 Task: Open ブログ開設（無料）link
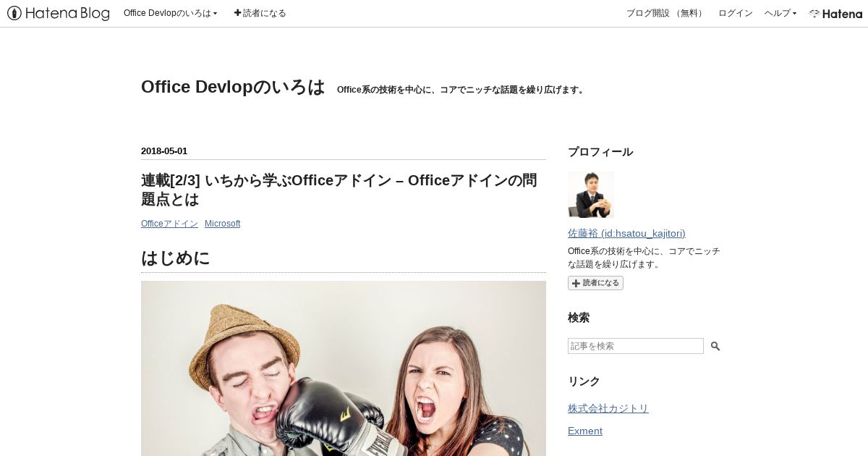click(x=666, y=13)
